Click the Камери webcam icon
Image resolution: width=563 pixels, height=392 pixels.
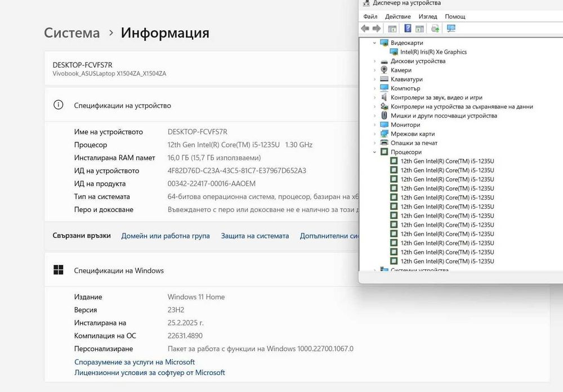click(x=384, y=70)
